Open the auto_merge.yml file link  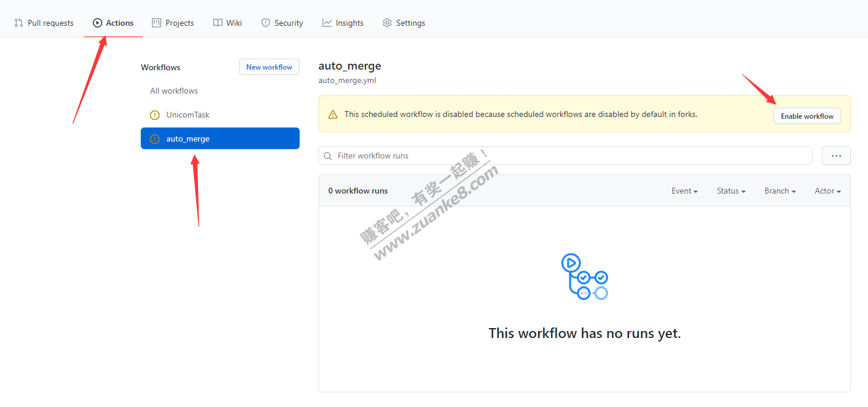347,80
